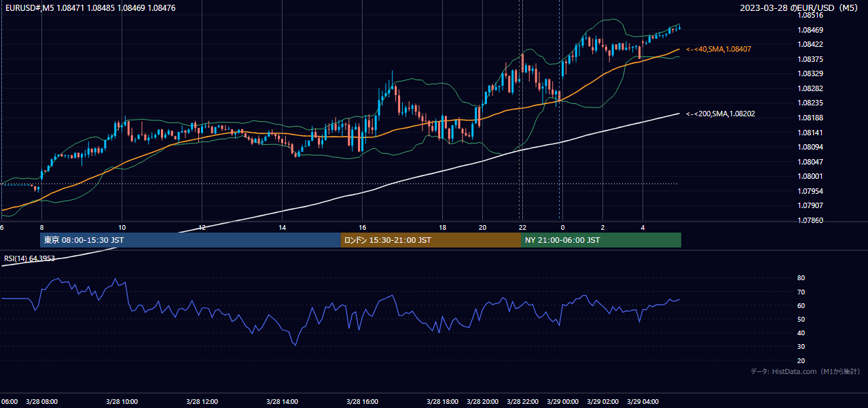Click hour marker 8 under the price chart
Viewport: 868px width, 408px height.
(42, 227)
